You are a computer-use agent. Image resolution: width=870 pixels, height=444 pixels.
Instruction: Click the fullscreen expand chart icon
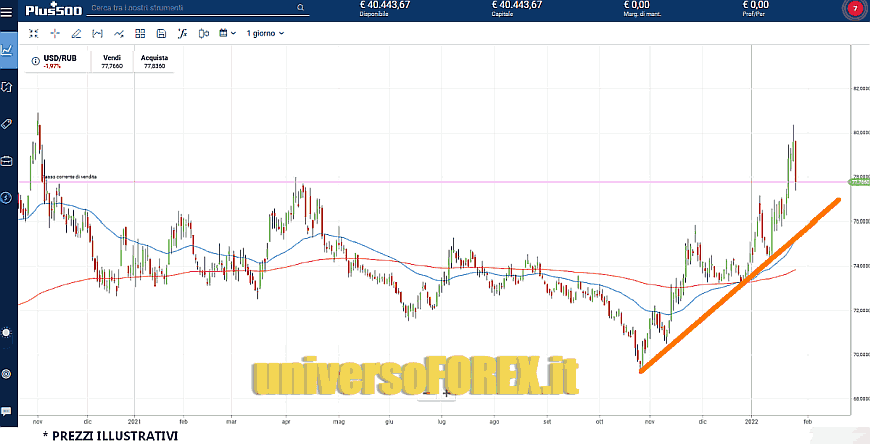[33, 33]
